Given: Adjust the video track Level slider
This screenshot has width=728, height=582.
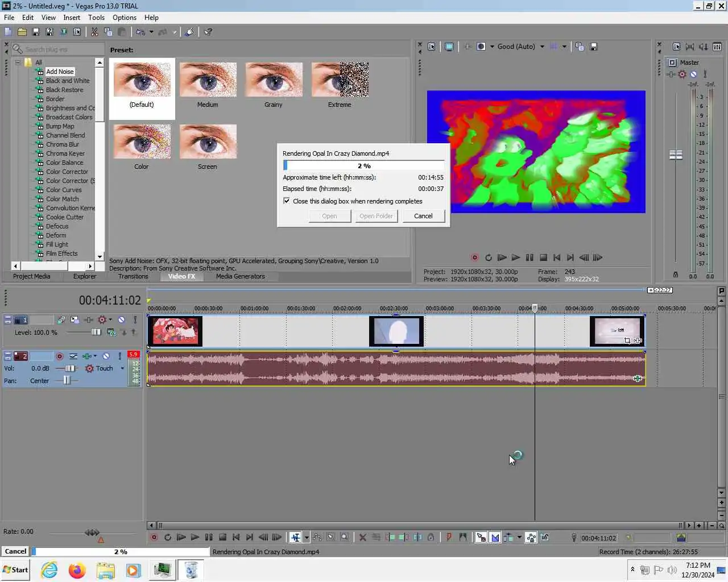Looking at the screenshot, I should pos(96,332).
